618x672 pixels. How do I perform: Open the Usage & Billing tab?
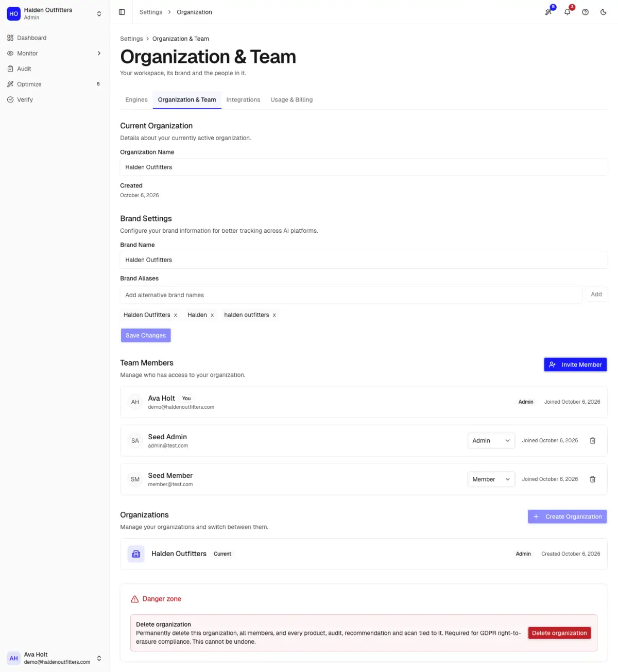(x=291, y=100)
